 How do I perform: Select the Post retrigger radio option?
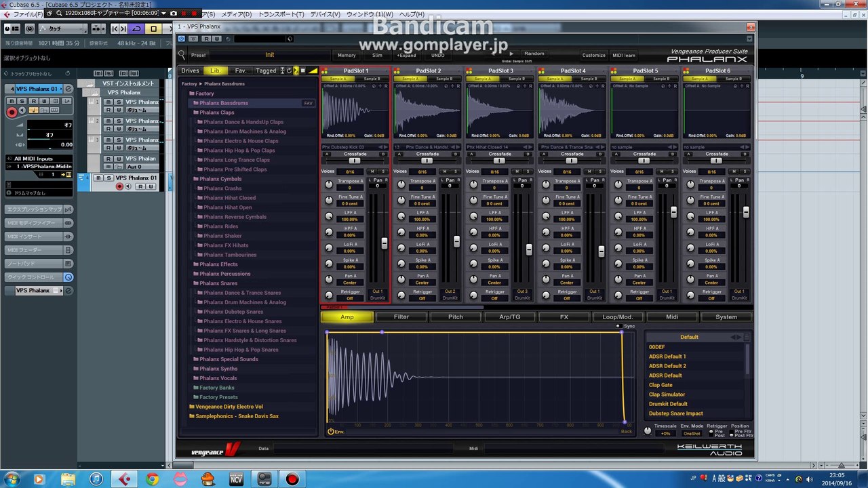pyautogui.click(x=711, y=435)
